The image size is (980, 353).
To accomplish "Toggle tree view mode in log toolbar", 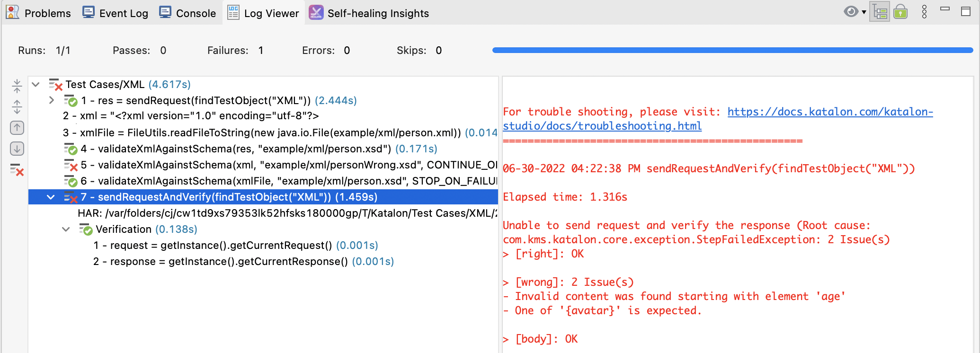I will [x=880, y=12].
